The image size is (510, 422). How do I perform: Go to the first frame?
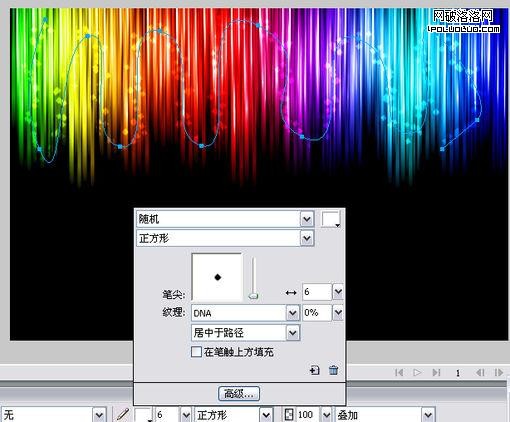(x=399, y=372)
